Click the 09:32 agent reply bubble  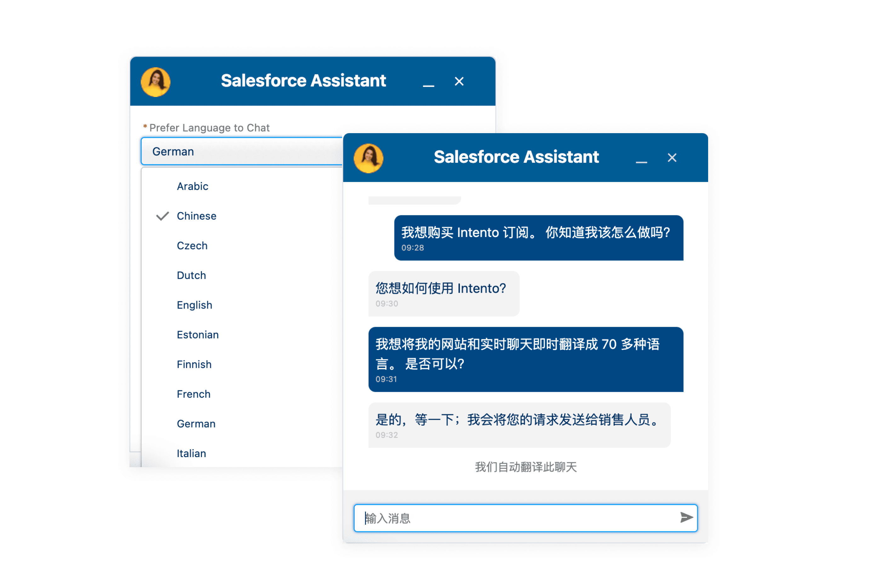tap(519, 425)
